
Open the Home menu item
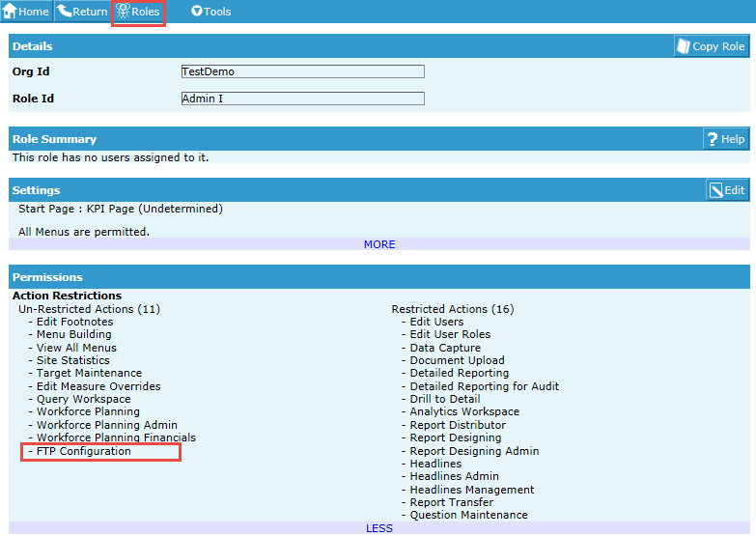(x=26, y=11)
